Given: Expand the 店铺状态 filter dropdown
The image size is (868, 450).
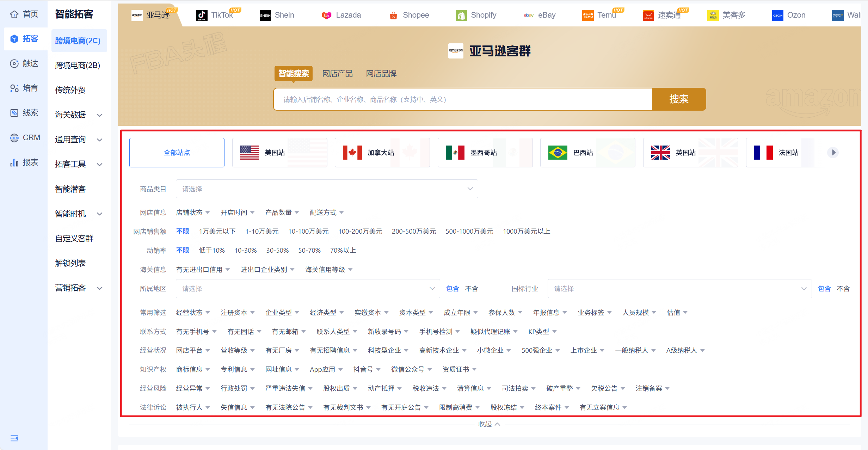Looking at the screenshot, I should point(193,212).
